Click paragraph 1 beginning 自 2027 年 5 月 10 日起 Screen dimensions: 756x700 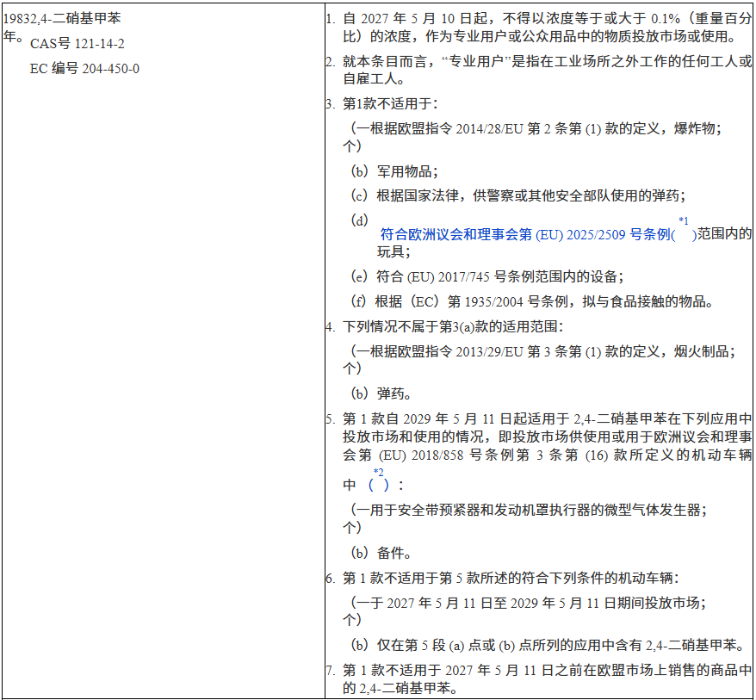538,27
